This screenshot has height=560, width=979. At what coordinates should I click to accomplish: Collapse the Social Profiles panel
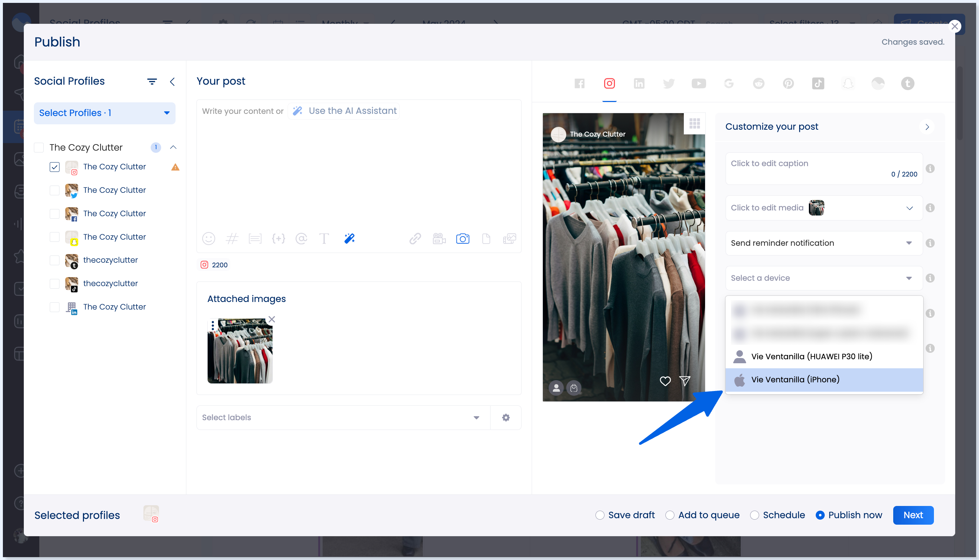(172, 81)
